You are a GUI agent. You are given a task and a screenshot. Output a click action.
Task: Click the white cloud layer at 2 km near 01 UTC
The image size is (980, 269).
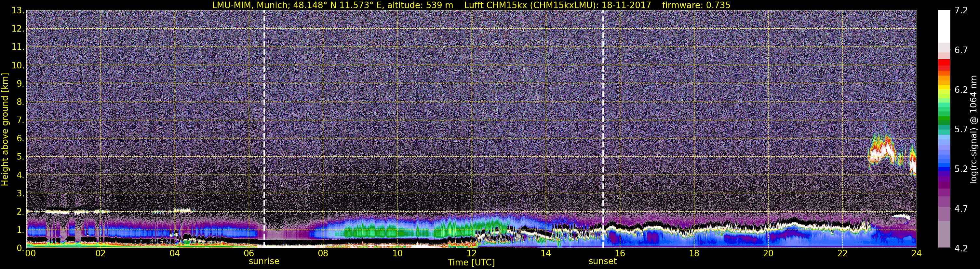point(57,211)
